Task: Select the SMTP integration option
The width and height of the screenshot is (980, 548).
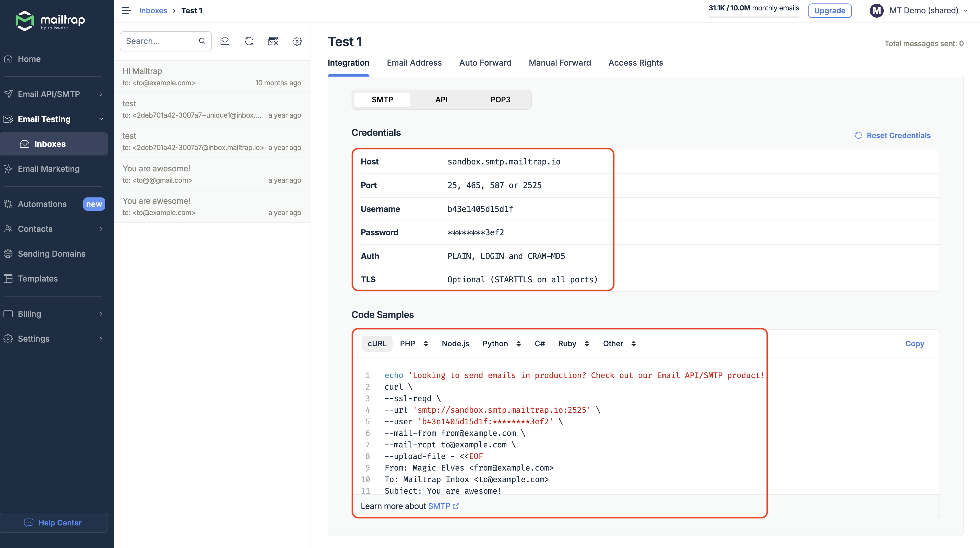Action: tap(382, 100)
